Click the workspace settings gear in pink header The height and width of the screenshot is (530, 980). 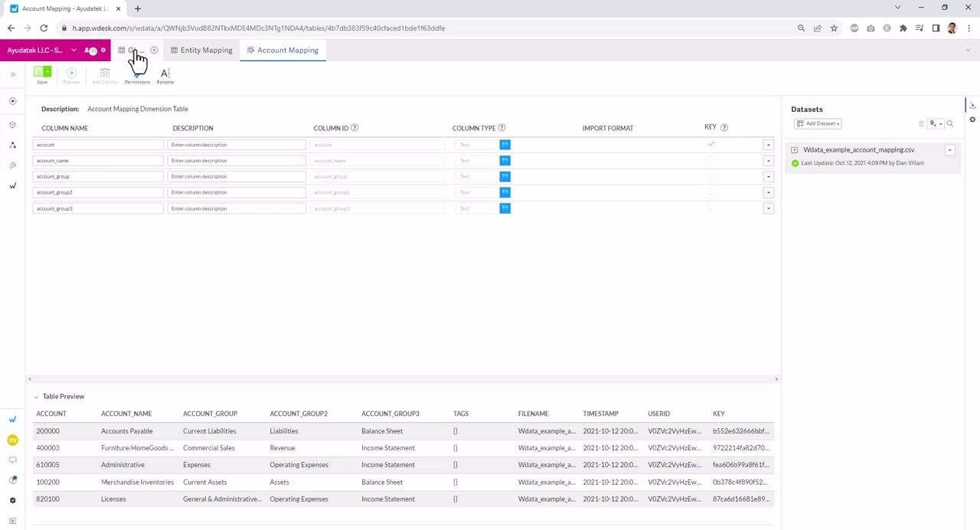tap(103, 51)
